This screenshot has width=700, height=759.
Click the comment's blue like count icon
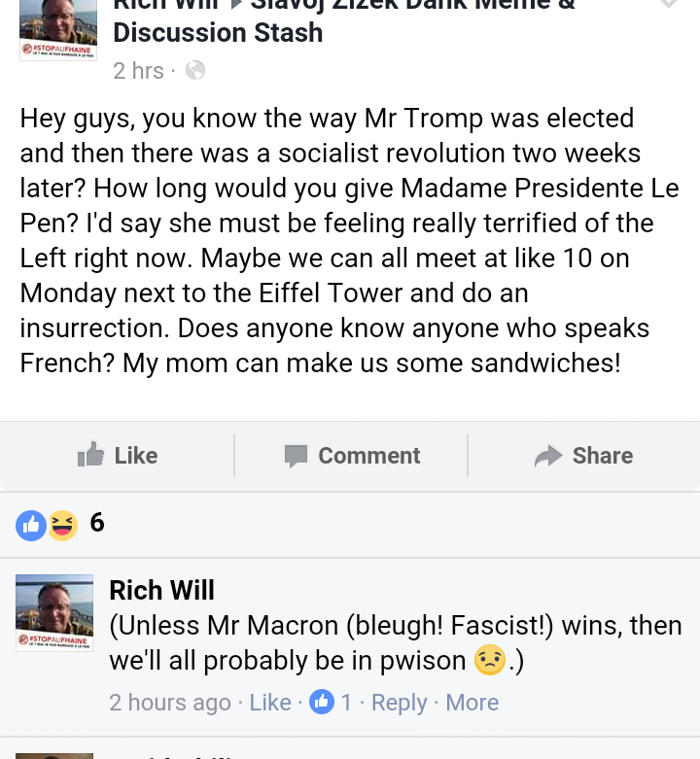322,702
